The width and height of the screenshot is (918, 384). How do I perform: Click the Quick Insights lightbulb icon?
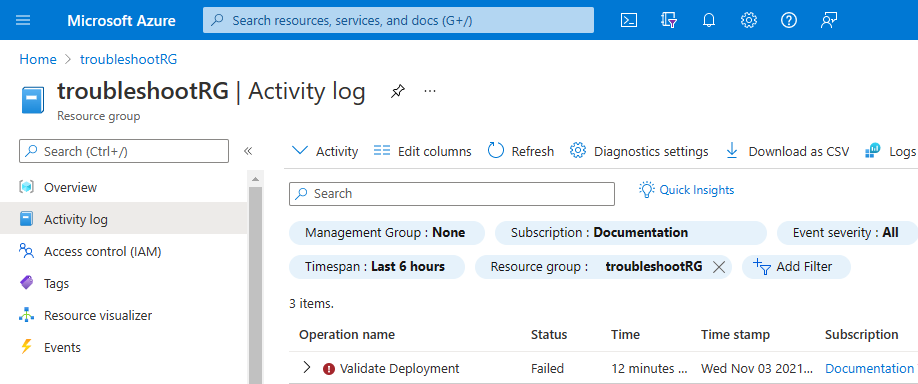tap(646, 189)
